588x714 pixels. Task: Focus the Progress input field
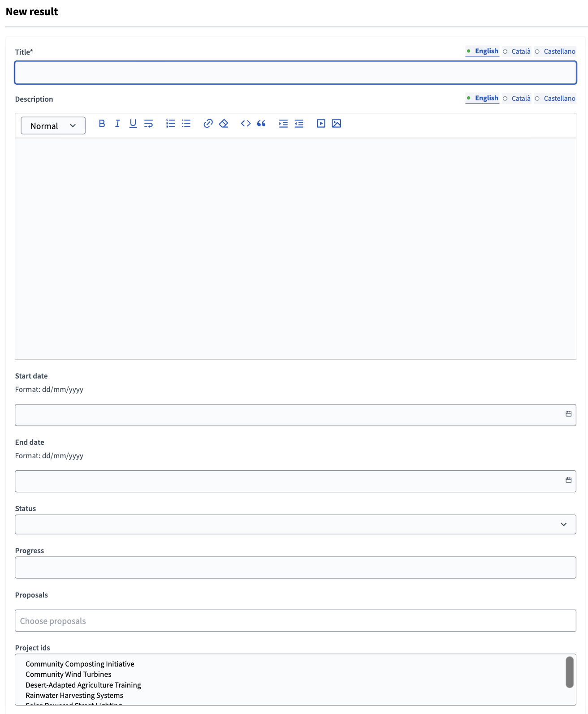295,568
